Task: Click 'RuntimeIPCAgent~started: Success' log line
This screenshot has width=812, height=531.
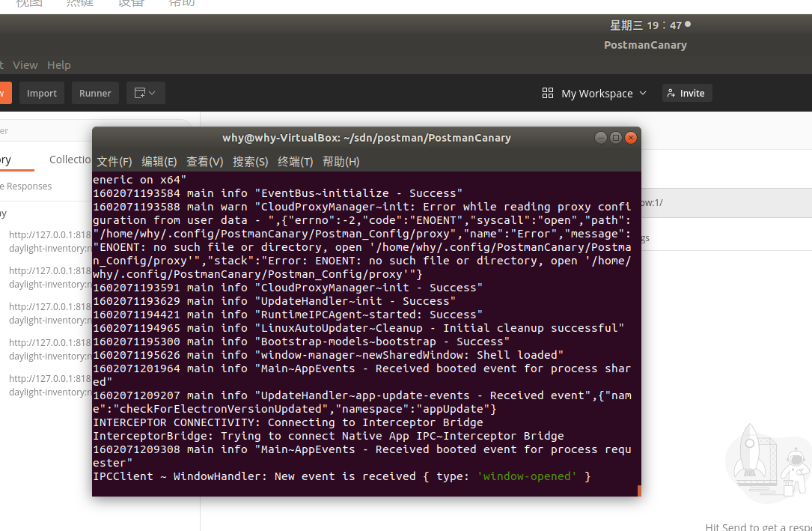Action: click(x=288, y=315)
